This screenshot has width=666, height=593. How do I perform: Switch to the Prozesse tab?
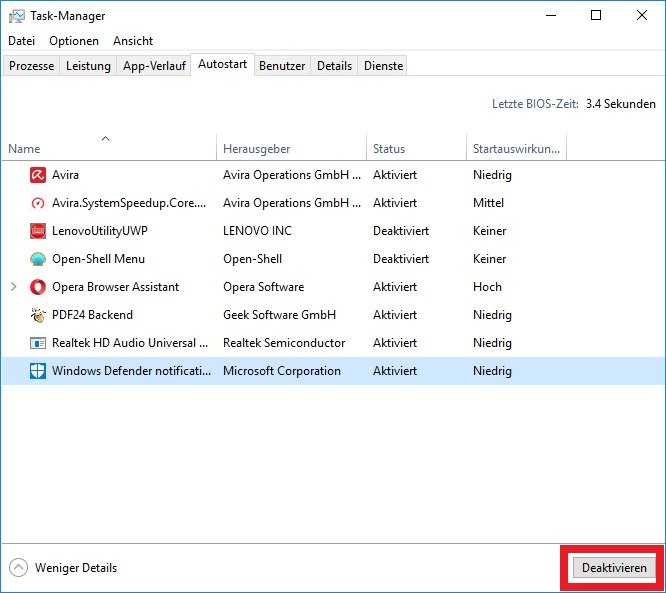(x=31, y=66)
